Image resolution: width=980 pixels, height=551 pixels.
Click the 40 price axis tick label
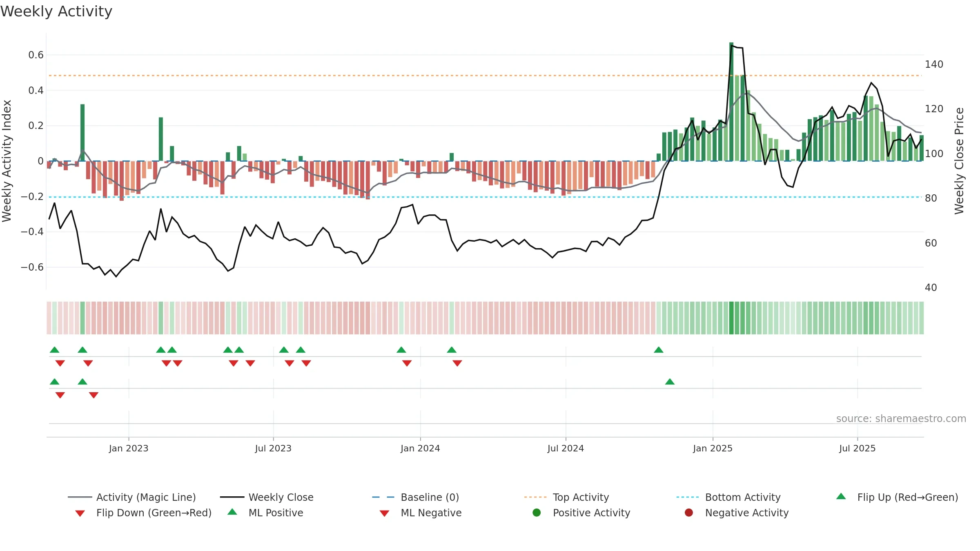point(931,288)
